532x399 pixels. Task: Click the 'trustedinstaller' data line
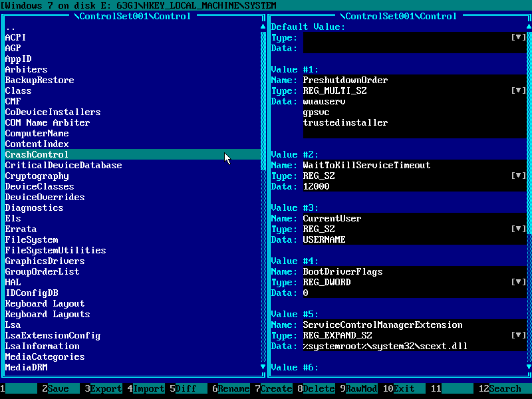click(414, 122)
